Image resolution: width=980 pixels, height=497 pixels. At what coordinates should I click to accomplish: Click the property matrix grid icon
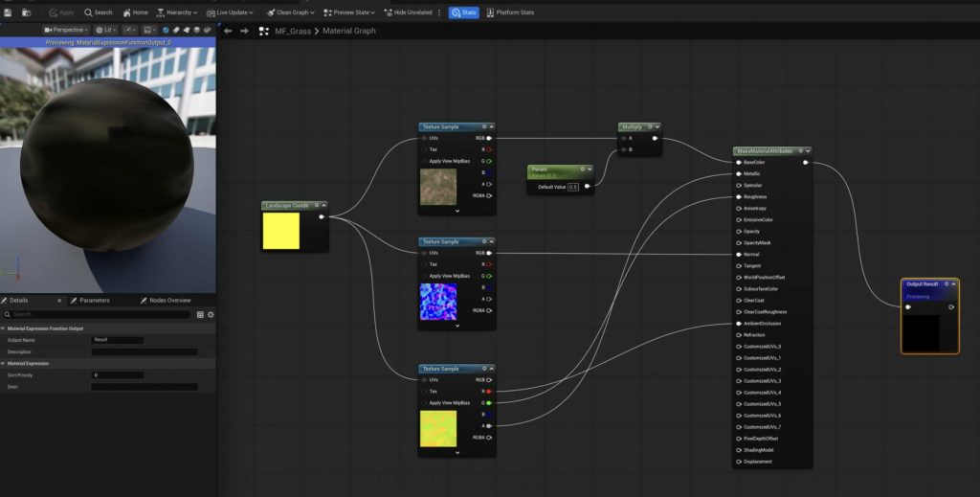200,314
